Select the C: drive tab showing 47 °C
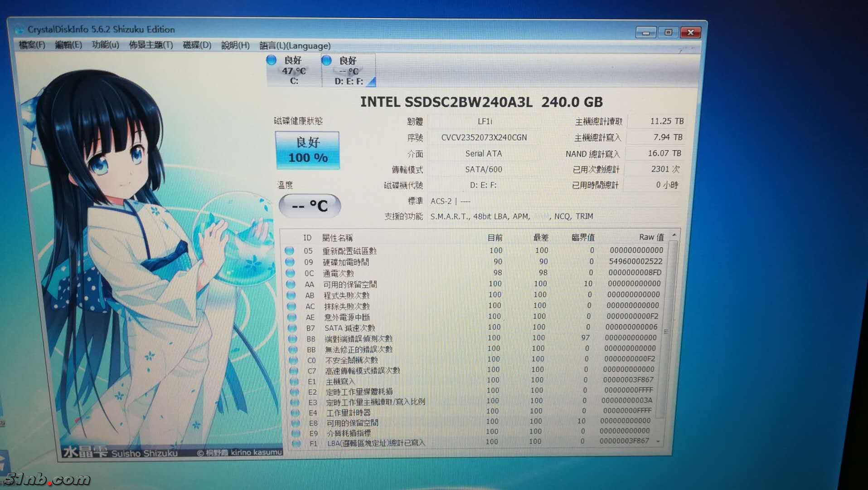The width and height of the screenshot is (868, 490). pos(294,71)
